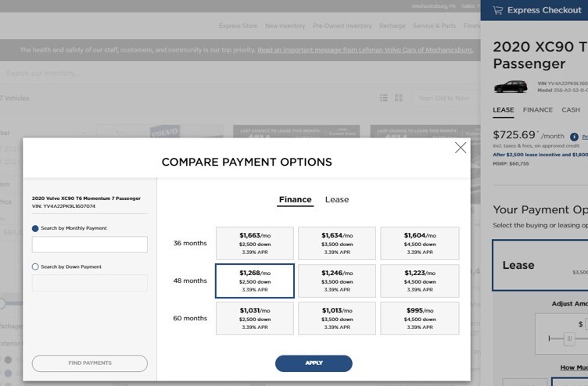This screenshot has height=386, width=588.
Task: Click the 36 months row label
Action: tap(190, 243)
